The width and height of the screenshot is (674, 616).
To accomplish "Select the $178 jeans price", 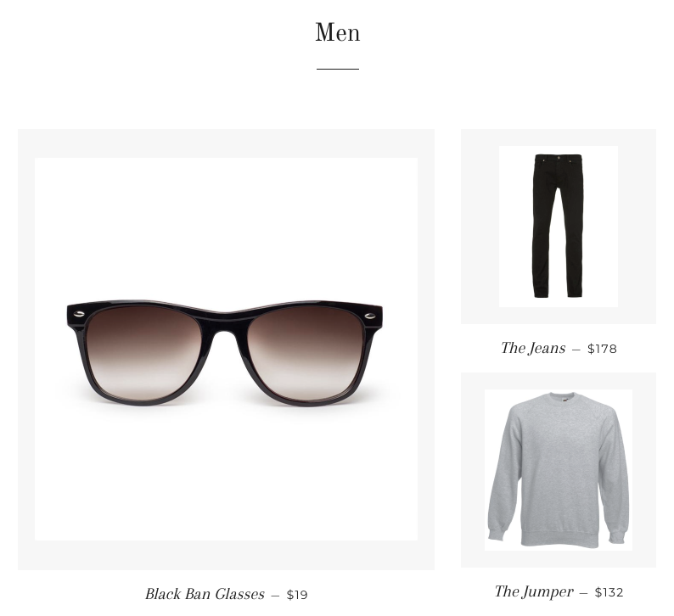I will click(602, 349).
